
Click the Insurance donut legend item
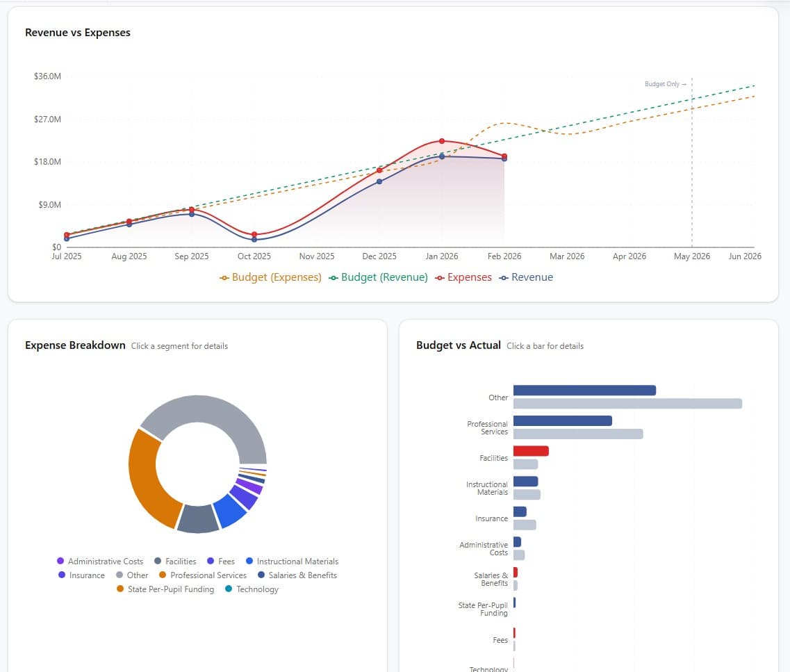coord(81,575)
